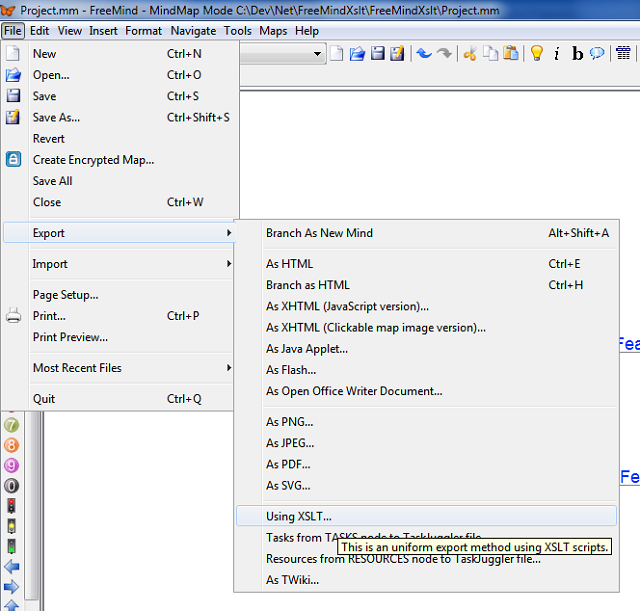The width and height of the screenshot is (640, 611).
Task: Add the priority 7 icon
Action: coord(11,425)
